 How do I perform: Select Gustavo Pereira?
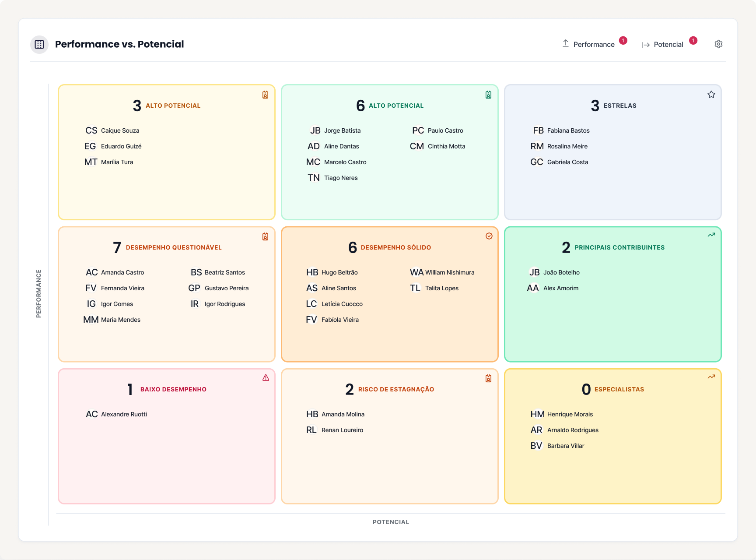point(218,288)
